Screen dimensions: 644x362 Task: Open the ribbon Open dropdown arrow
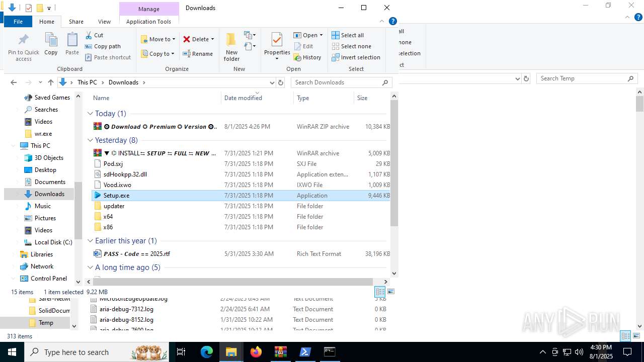click(x=321, y=35)
